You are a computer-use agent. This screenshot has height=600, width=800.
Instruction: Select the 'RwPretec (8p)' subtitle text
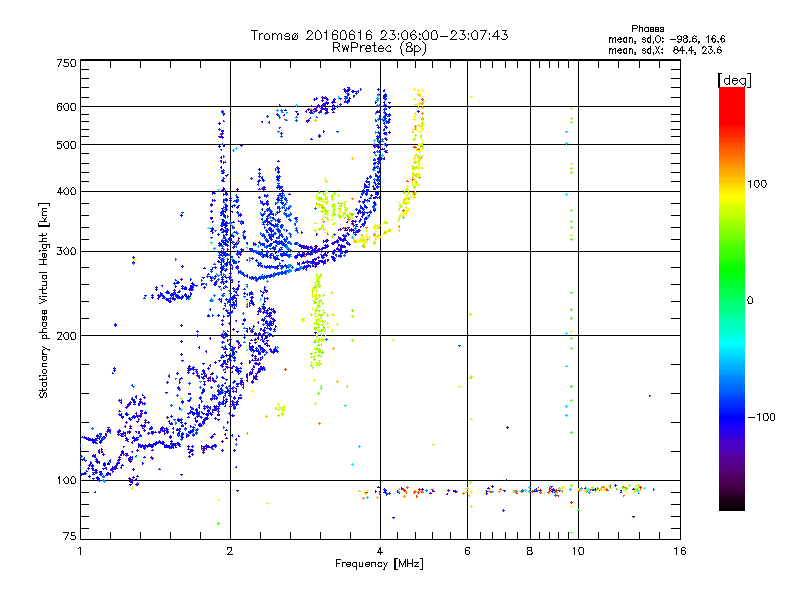tap(379, 48)
